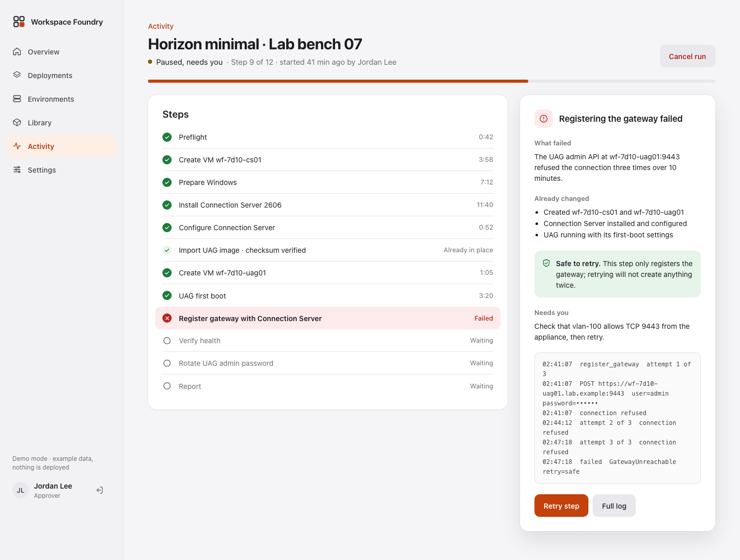The height and width of the screenshot is (560, 740).
Task: Click the orange run progress bar
Action: pyautogui.click(x=338, y=81)
